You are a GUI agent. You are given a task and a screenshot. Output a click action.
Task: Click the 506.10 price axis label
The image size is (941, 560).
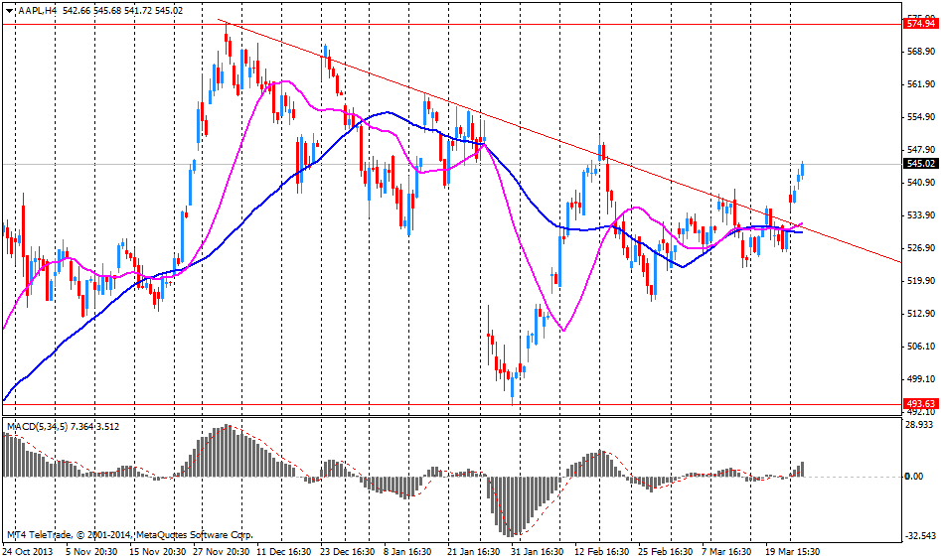pos(921,347)
